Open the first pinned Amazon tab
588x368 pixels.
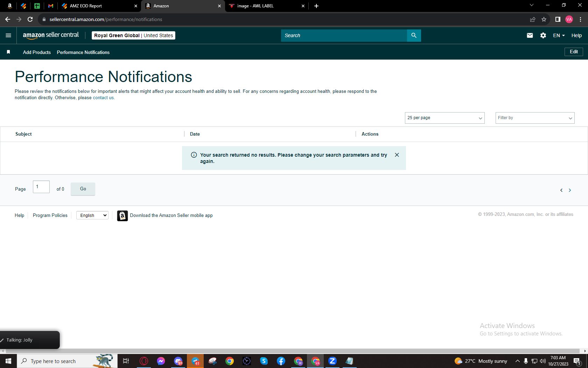click(10, 6)
